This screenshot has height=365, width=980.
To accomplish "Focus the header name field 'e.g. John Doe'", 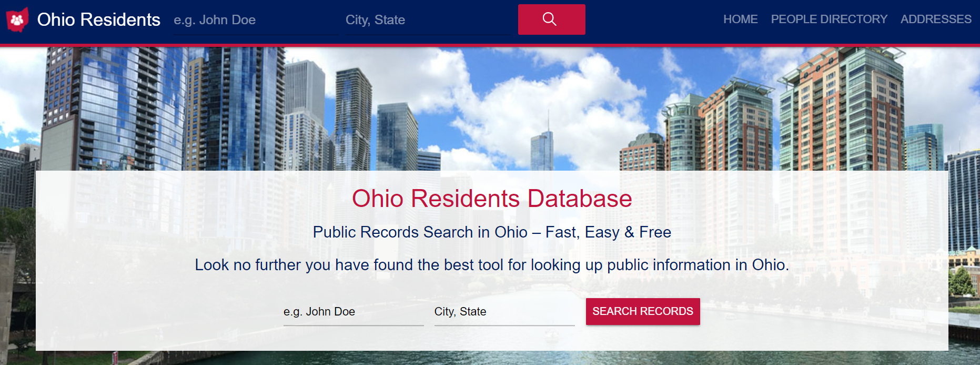I will [x=256, y=21].
